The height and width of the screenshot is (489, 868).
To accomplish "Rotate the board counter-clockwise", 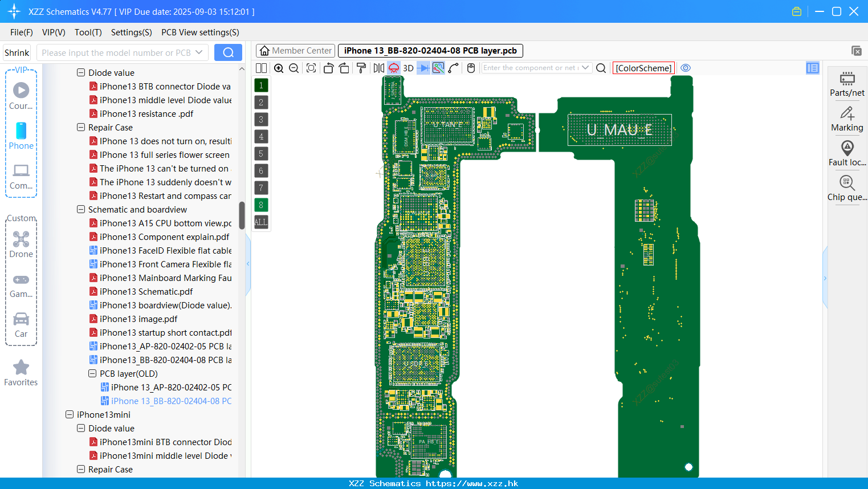I will pyautogui.click(x=328, y=68).
